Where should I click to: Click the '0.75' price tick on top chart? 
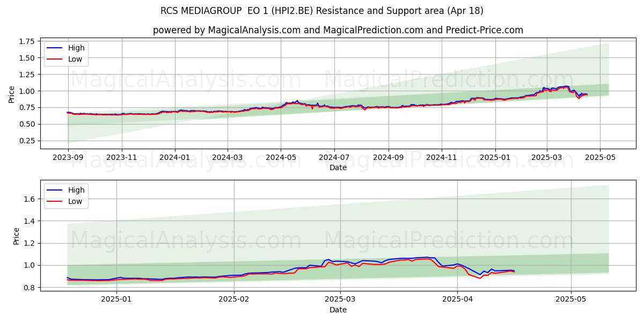click(x=27, y=107)
